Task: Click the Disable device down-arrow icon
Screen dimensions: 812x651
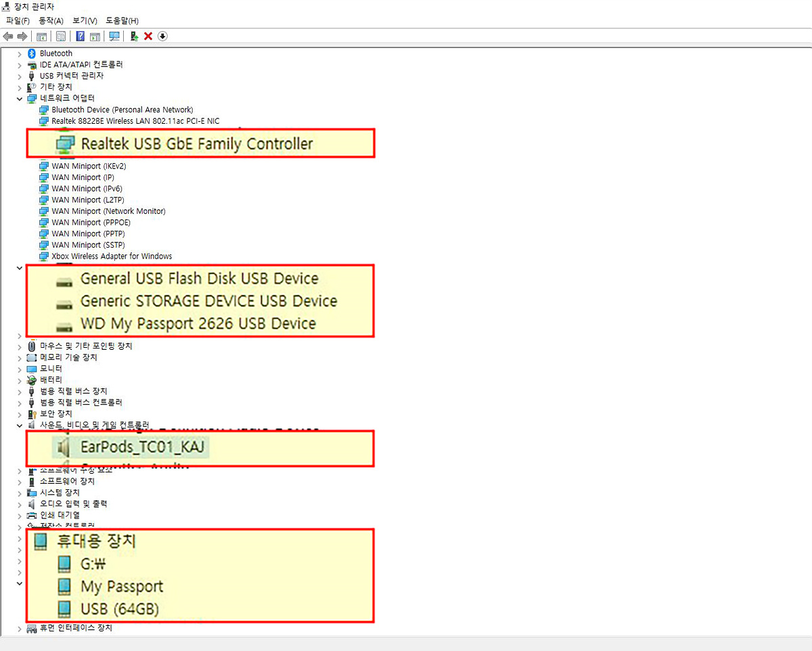Action: tap(162, 36)
